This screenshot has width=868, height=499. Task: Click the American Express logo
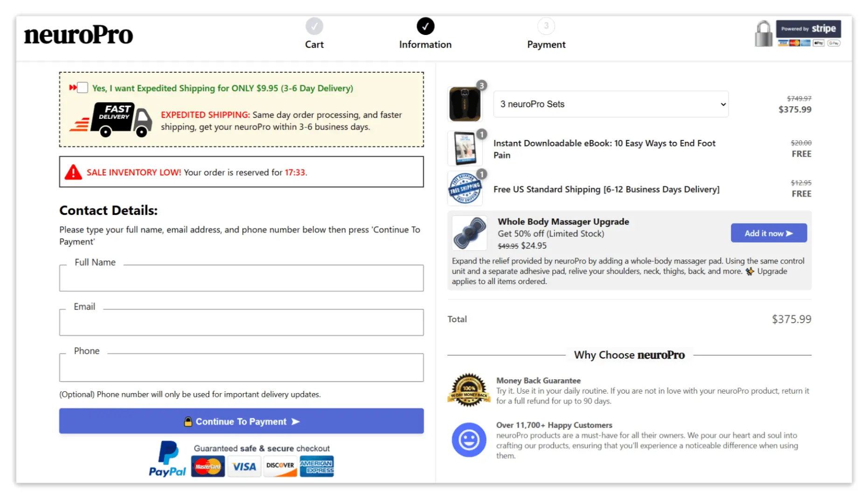tap(317, 466)
